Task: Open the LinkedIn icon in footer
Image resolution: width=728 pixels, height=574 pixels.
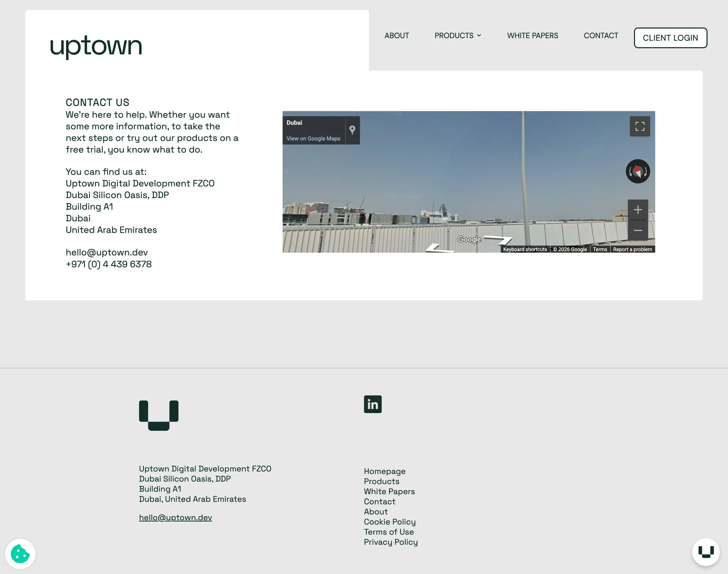Action: [373, 404]
